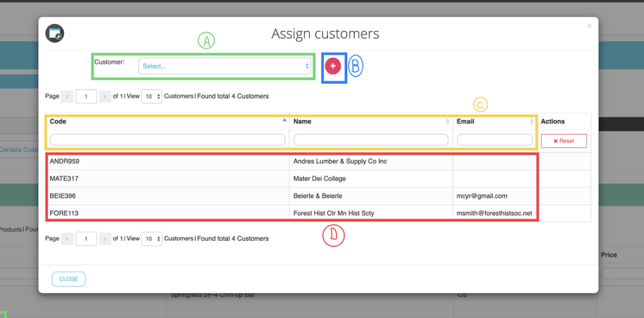644x318 pixels.
Task: Focus the Name filter input field
Action: pos(371,140)
